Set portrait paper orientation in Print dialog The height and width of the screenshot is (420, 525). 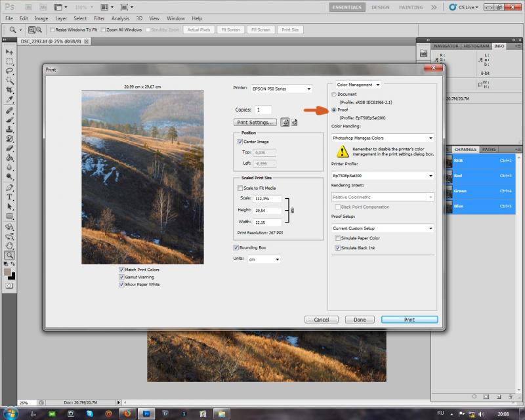(285, 122)
